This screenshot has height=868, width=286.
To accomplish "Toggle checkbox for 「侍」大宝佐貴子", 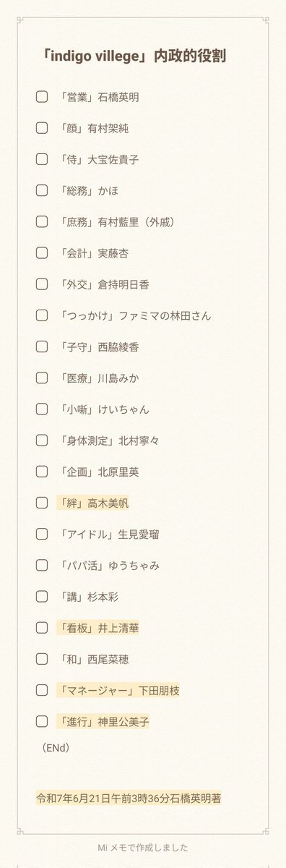I will (x=42, y=159).
